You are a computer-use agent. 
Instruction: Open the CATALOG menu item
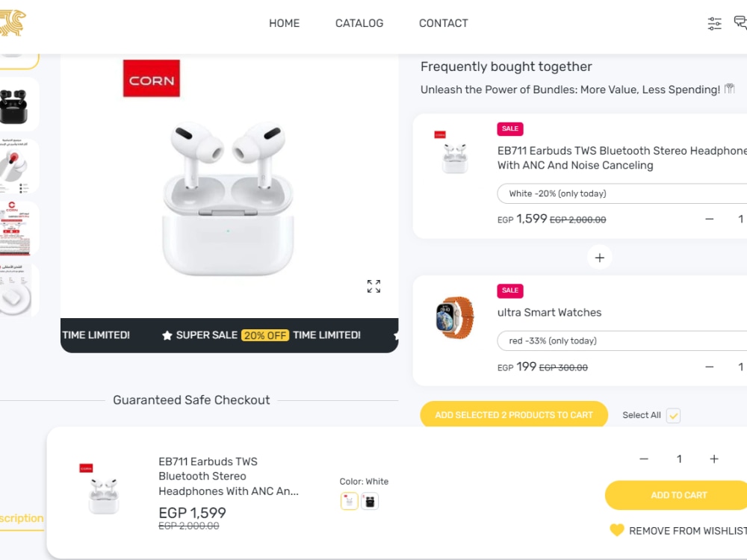point(359,23)
